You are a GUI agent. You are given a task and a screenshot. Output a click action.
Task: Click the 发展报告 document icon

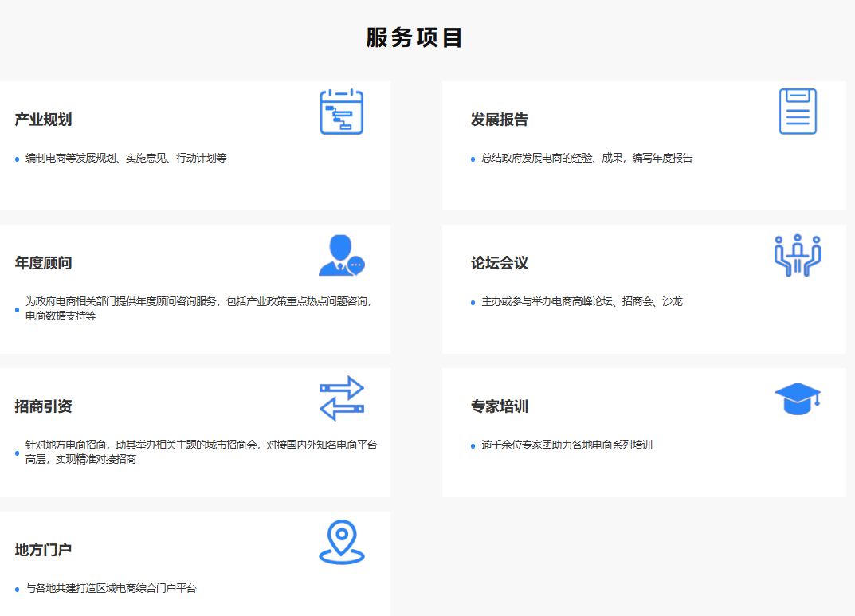tap(798, 112)
